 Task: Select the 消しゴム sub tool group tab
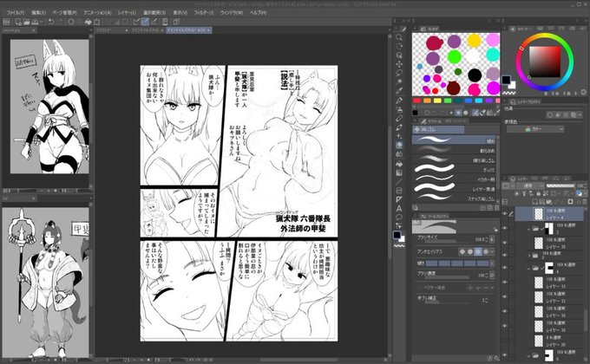(438, 129)
